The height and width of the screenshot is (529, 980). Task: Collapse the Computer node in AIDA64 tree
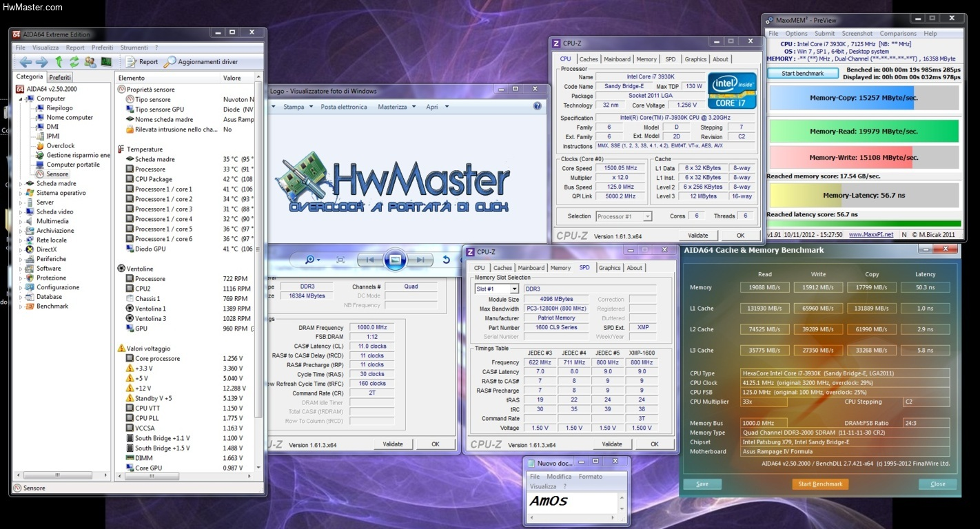coord(20,98)
